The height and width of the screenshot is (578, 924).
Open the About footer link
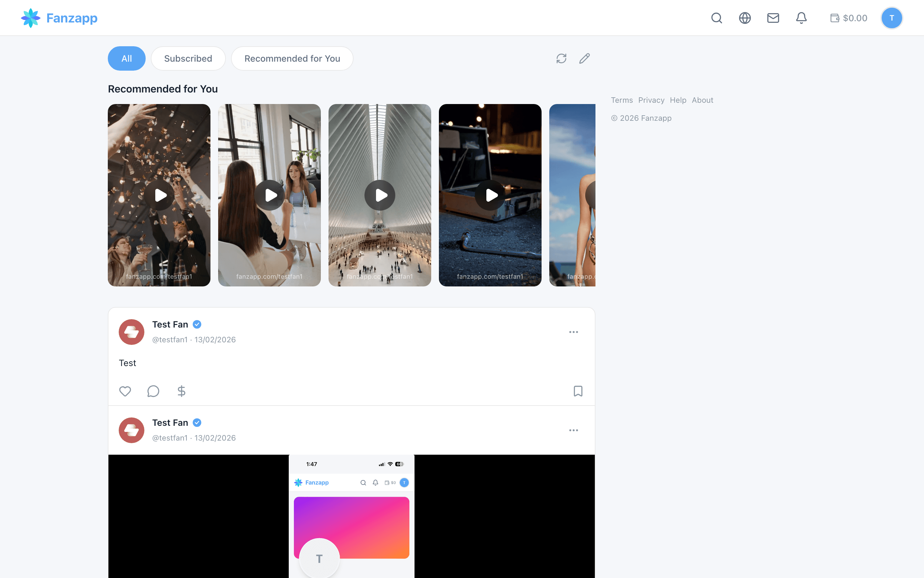coord(702,100)
